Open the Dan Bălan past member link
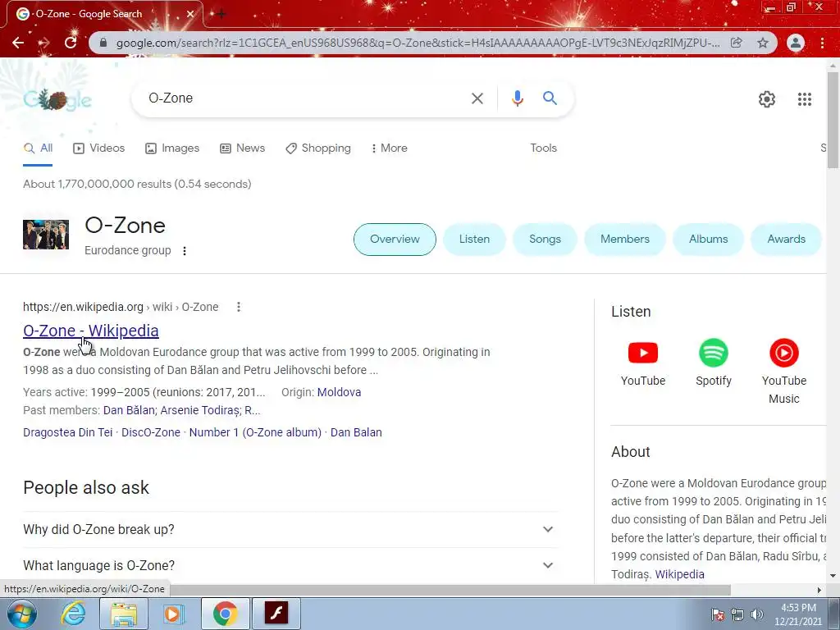This screenshot has width=840, height=630. [x=129, y=410]
